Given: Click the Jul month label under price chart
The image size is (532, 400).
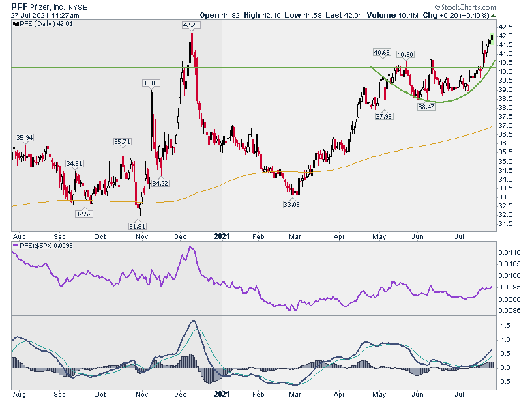Looking at the screenshot, I should point(460,237).
